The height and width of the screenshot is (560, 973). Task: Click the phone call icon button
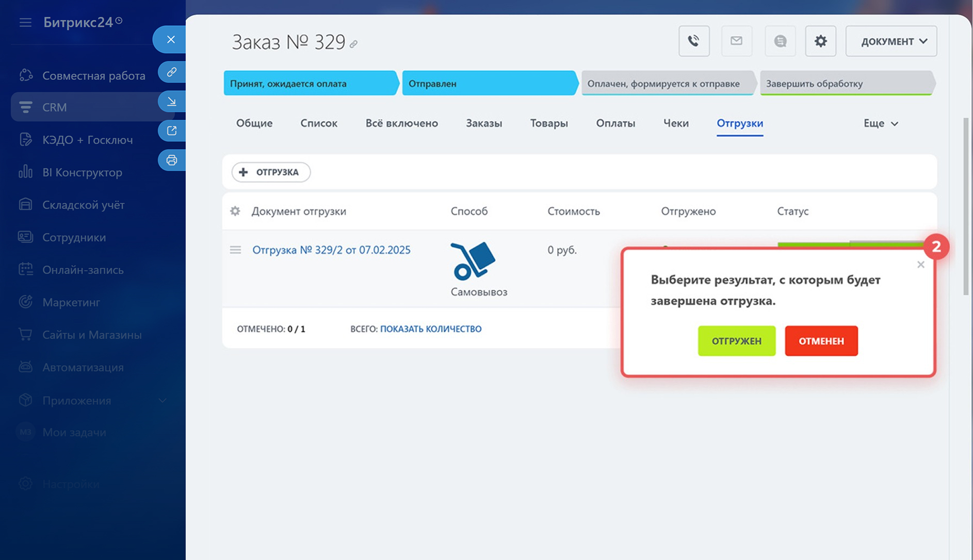pos(693,41)
